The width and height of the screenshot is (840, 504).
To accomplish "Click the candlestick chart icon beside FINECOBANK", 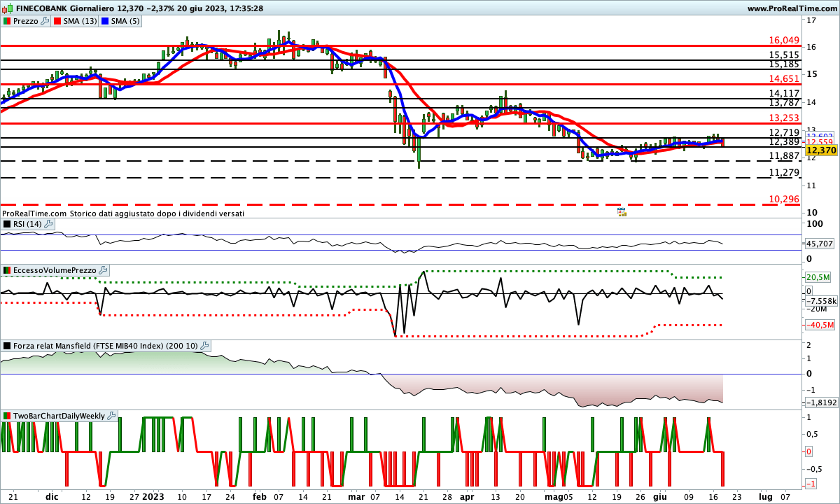I will tap(8, 8).
